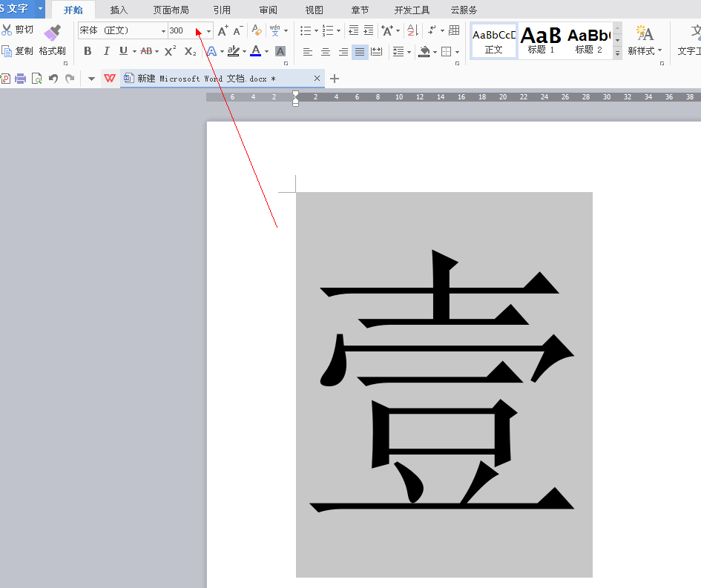Screen dimensions: 701x588
Task: Toggle bold formatting
Action: point(88,51)
